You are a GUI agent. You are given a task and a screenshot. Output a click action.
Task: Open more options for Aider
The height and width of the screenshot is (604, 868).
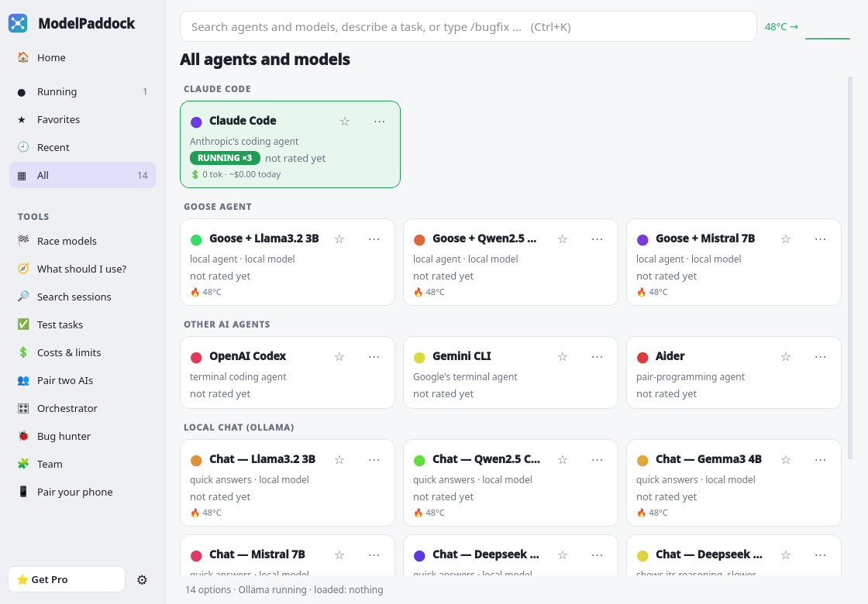click(x=821, y=357)
